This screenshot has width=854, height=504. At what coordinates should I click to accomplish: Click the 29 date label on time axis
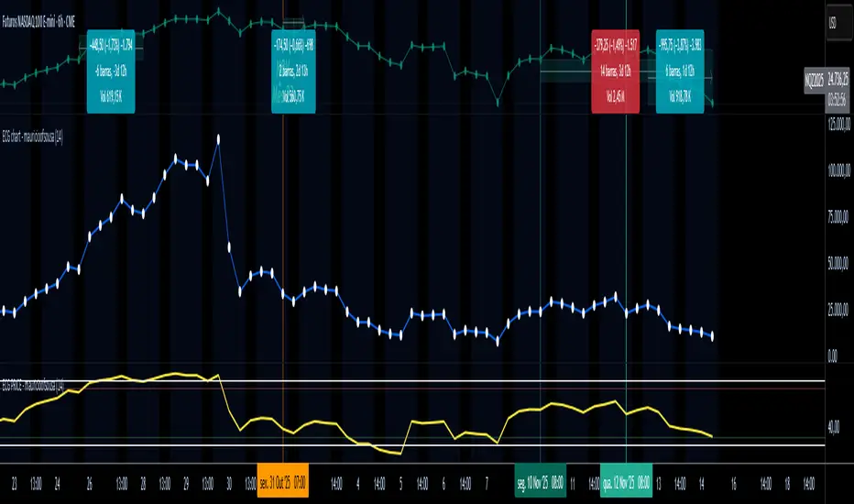pyautogui.click(x=186, y=483)
